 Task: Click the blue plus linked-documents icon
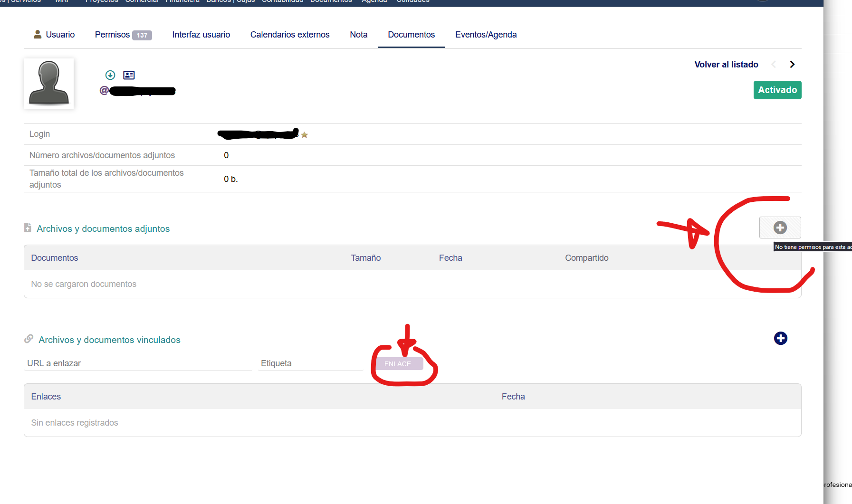click(780, 338)
